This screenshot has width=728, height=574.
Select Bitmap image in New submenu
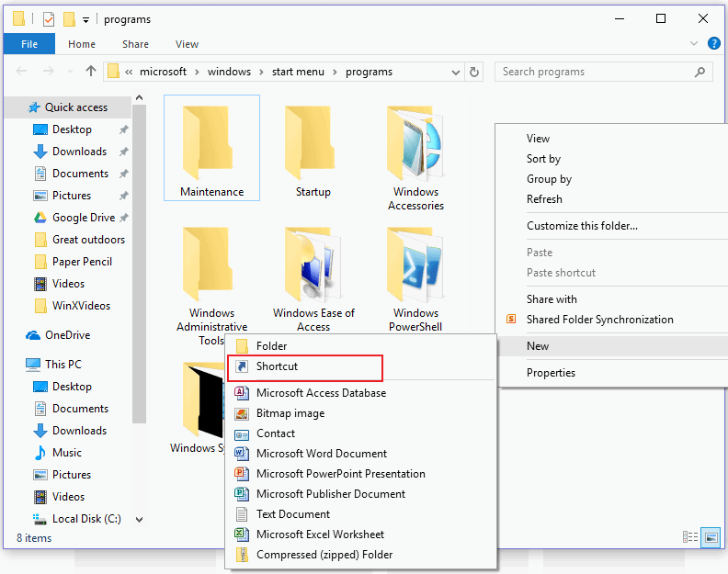point(361,413)
